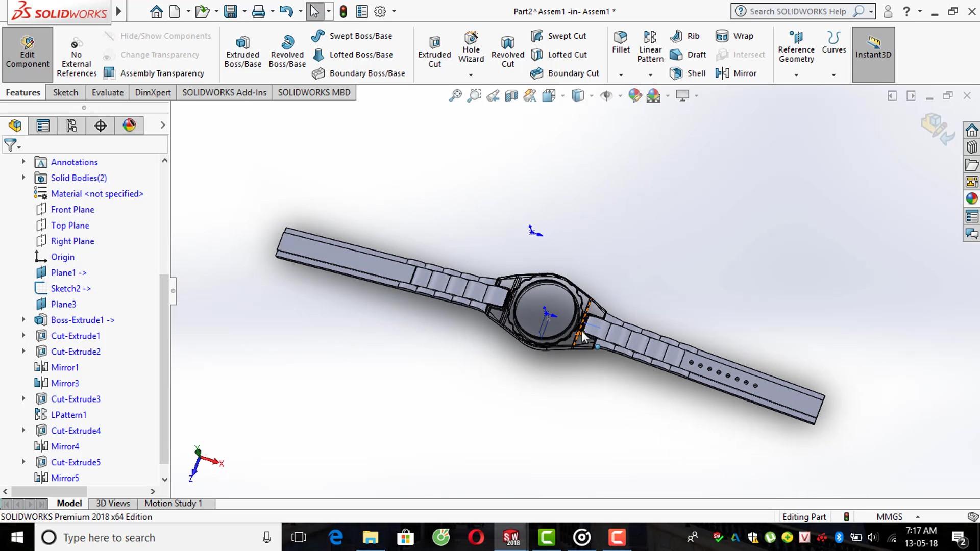This screenshot has width=980, height=551.
Task: Select Right Plane in feature tree
Action: coord(72,241)
